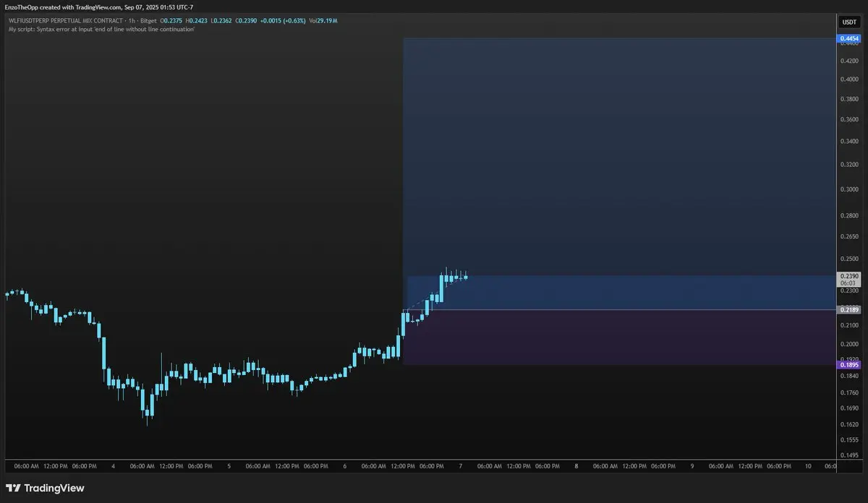Click the 0.3000 price axis label
The width and height of the screenshot is (868, 503).
coord(849,189)
